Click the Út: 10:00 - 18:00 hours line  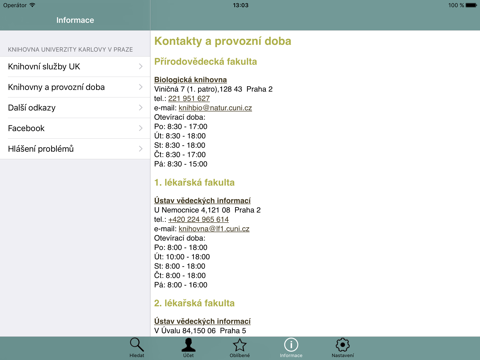coord(182,257)
